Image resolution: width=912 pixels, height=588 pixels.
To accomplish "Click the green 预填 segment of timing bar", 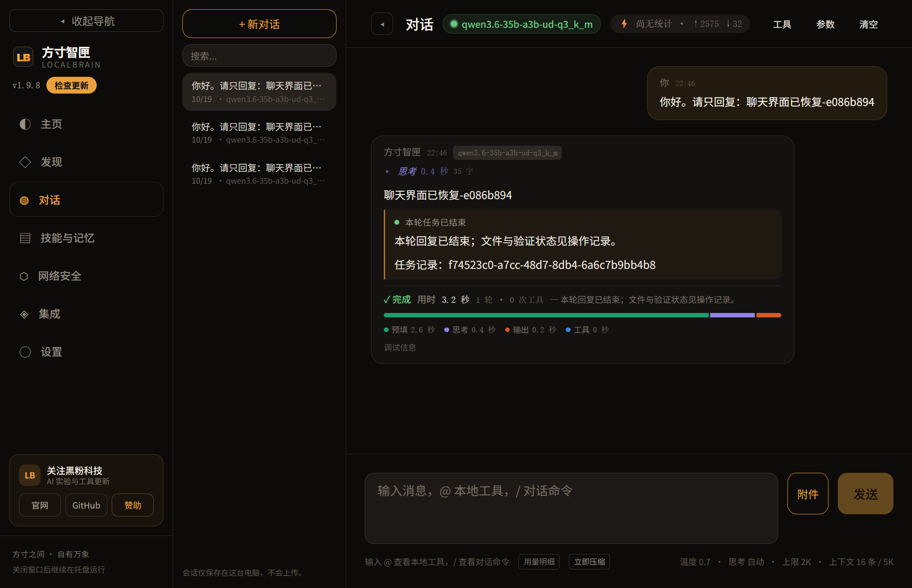I will tap(546, 315).
